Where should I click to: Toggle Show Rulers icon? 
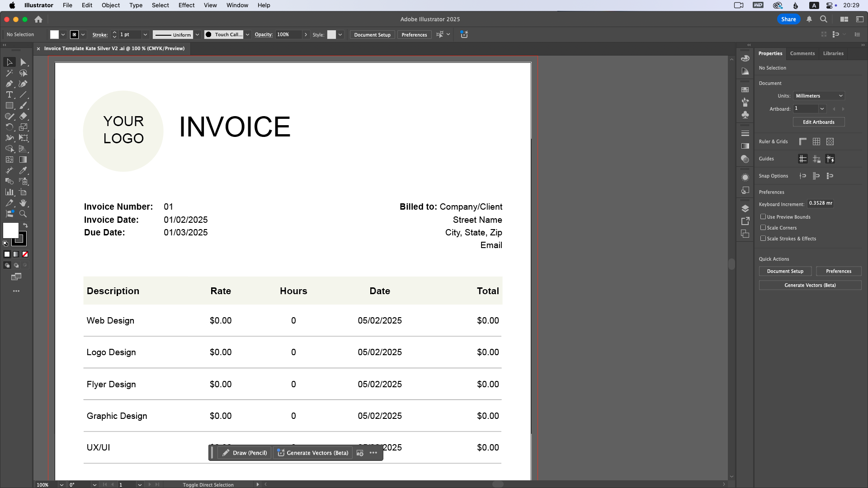(803, 141)
